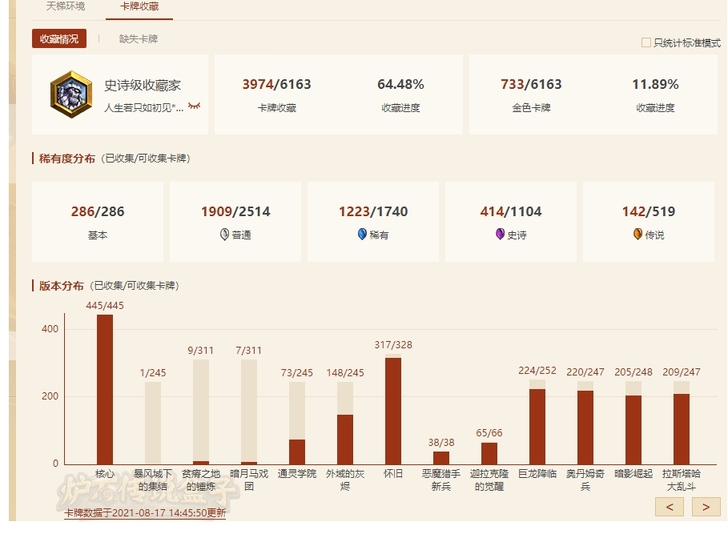Screen dimensions: 728x546
Task: Click the 稀有度分布 section heading
Action: pyautogui.click(x=67, y=158)
